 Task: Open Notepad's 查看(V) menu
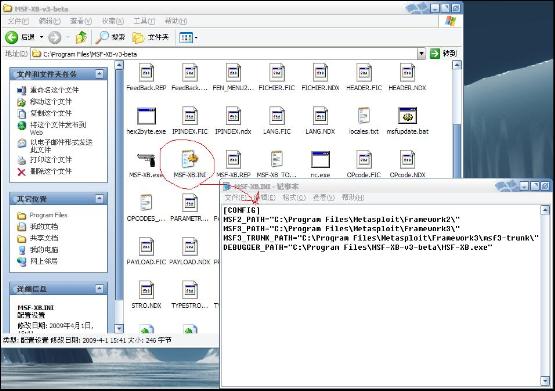tap(324, 197)
